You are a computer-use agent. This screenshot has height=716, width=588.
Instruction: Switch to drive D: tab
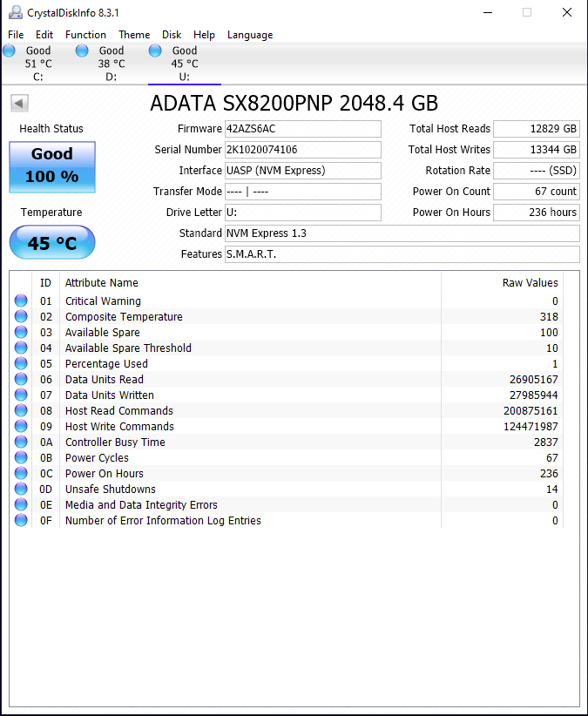point(111,61)
